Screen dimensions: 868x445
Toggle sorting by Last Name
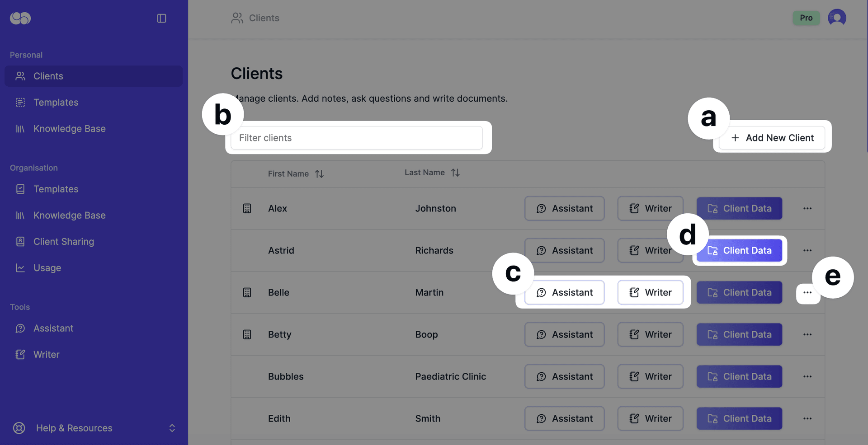tap(455, 172)
